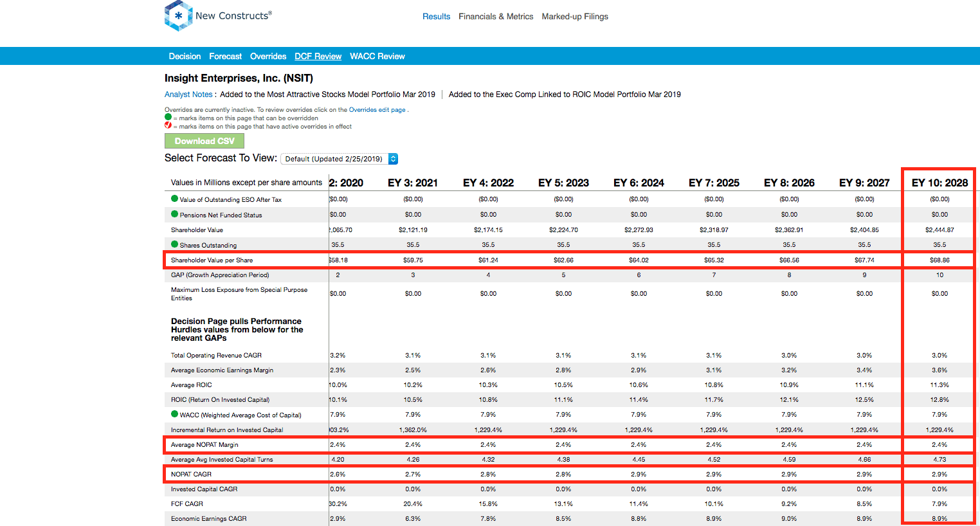Open the Results top navigation item
The width and height of the screenshot is (980, 526).
[x=436, y=17]
